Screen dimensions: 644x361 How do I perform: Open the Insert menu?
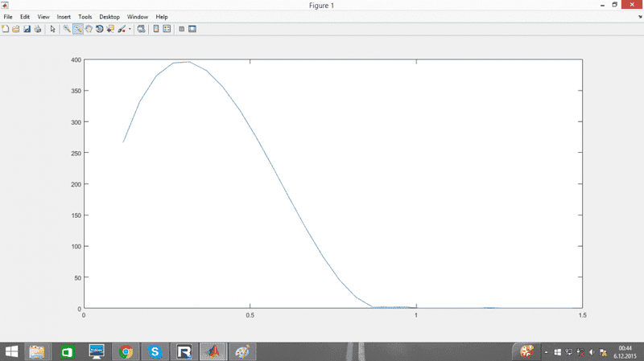pos(64,16)
